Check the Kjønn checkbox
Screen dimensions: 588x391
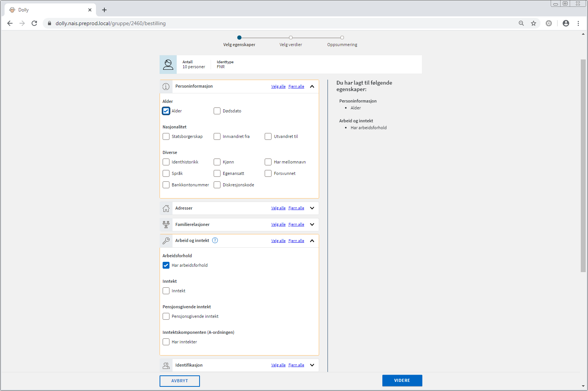pyautogui.click(x=217, y=162)
